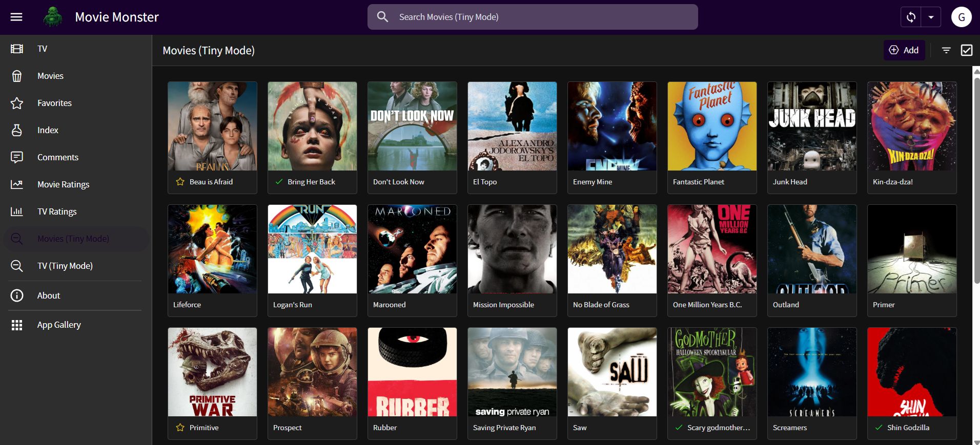Click the TV (Tiny Mode) zoom-out icon
This screenshot has width=980, height=445.
pyautogui.click(x=17, y=266)
